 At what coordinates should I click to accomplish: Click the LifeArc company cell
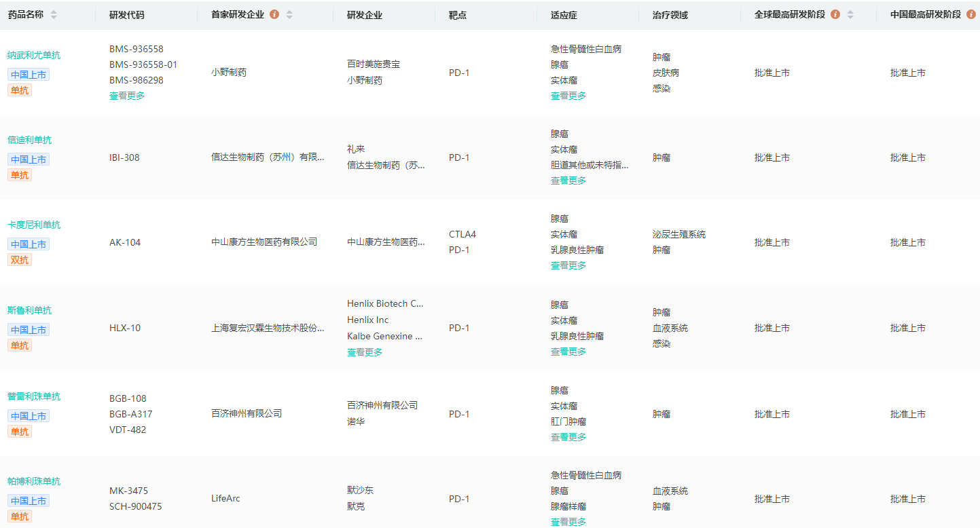click(x=225, y=498)
